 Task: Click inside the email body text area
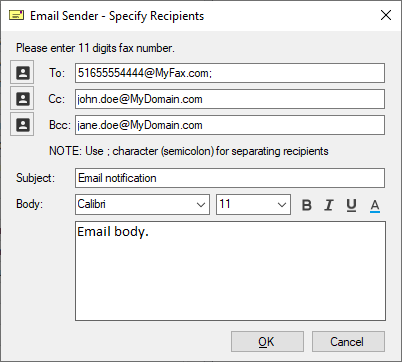230,271
